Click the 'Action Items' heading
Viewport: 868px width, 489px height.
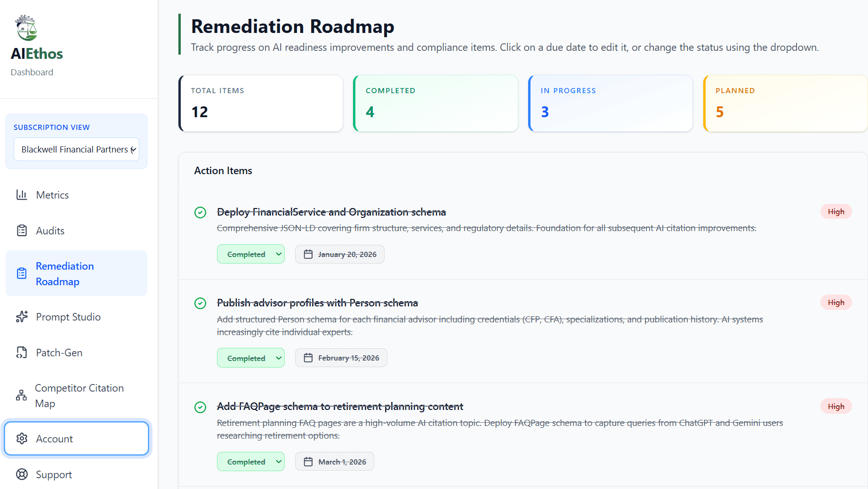[223, 171]
